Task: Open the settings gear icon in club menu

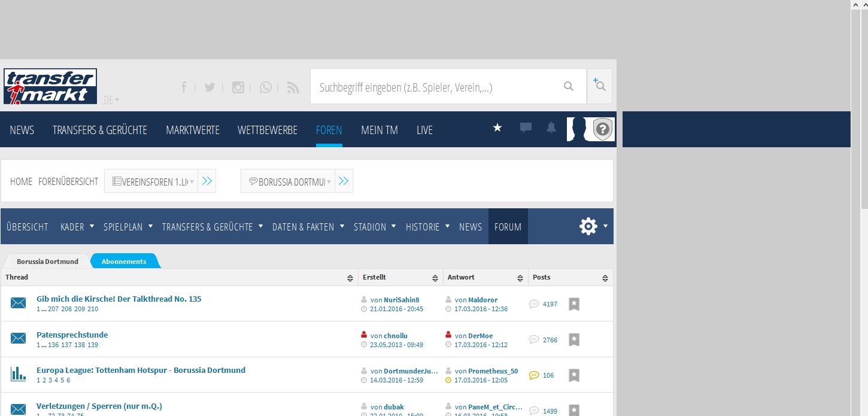Action: 588,226
